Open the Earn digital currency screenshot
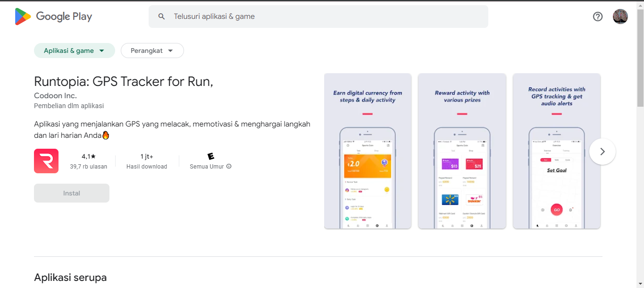644x288 pixels. point(368,151)
